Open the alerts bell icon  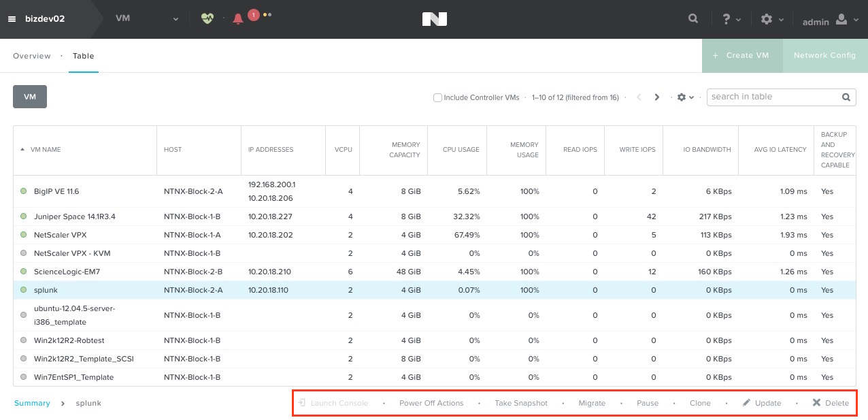(237, 19)
